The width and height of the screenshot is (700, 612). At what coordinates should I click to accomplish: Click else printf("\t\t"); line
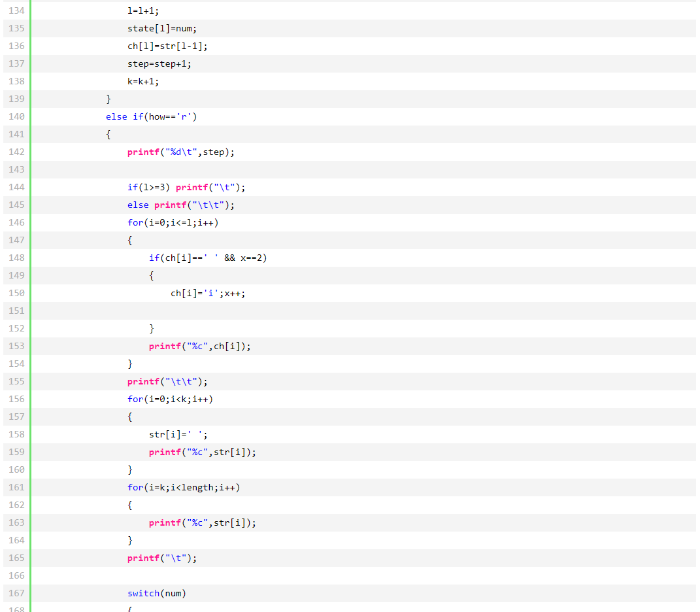pyautogui.click(x=181, y=205)
